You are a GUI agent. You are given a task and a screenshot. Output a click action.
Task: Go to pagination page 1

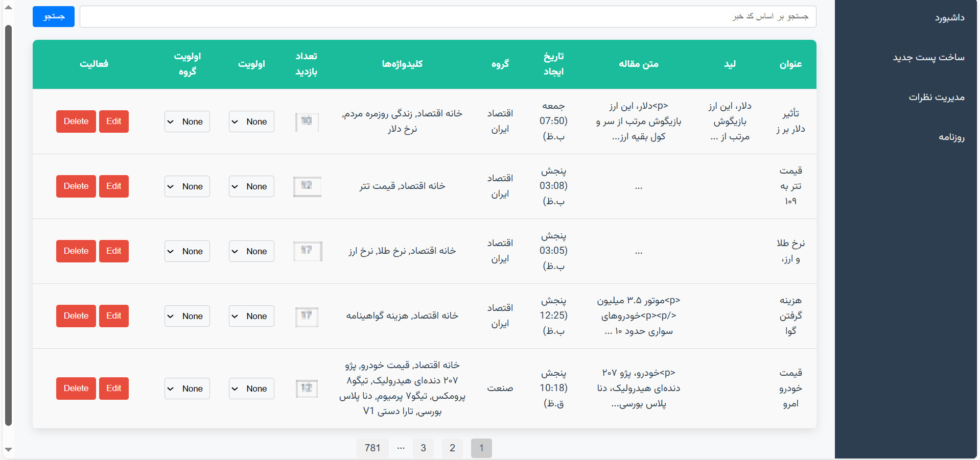(x=481, y=448)
